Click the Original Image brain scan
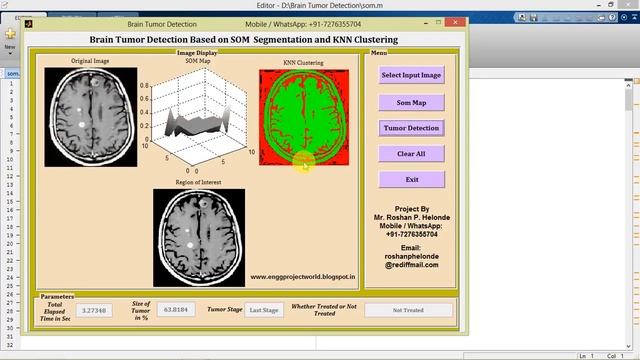This screenshot has height=360, width=640. point(91,117)
